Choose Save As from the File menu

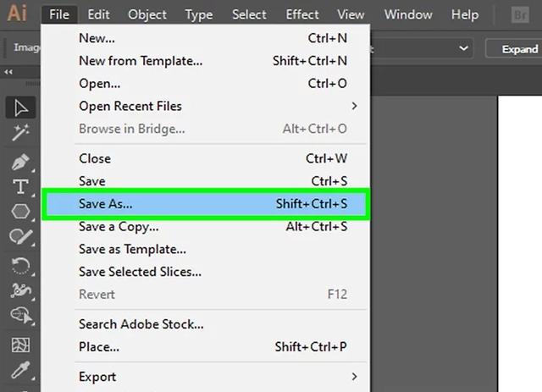(207, 205)
